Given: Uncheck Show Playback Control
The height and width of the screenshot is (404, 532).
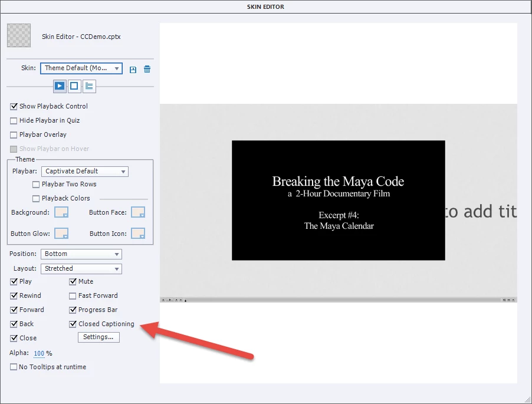Looking at the screenshot, I should tap(14, 107).
